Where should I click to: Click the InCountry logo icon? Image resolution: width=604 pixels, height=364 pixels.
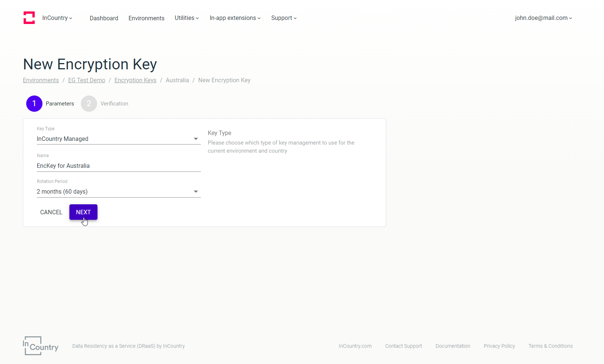click(x=29, y=17)
